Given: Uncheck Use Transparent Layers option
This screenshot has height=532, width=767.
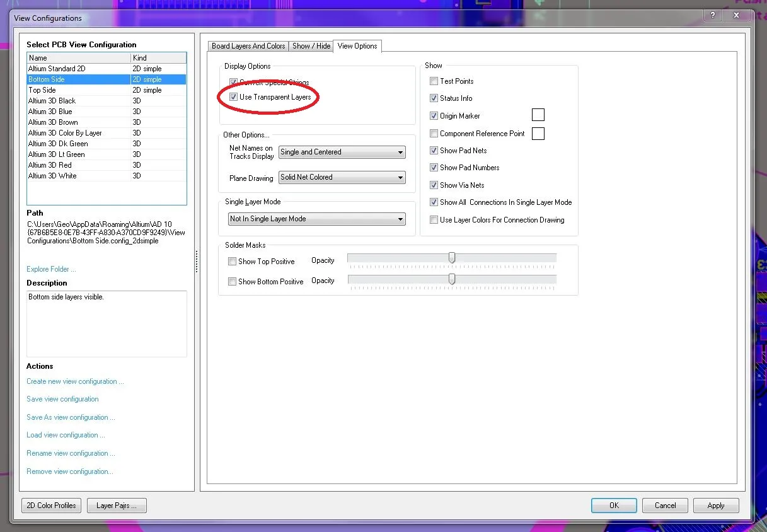Looking at the screenshot, I should [x=234, y=97].
